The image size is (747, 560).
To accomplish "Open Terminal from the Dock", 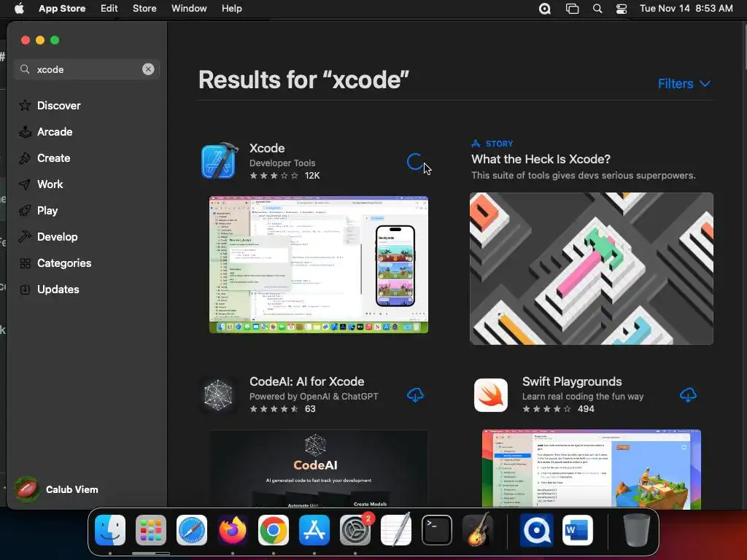I will click(x=437, y=530).
